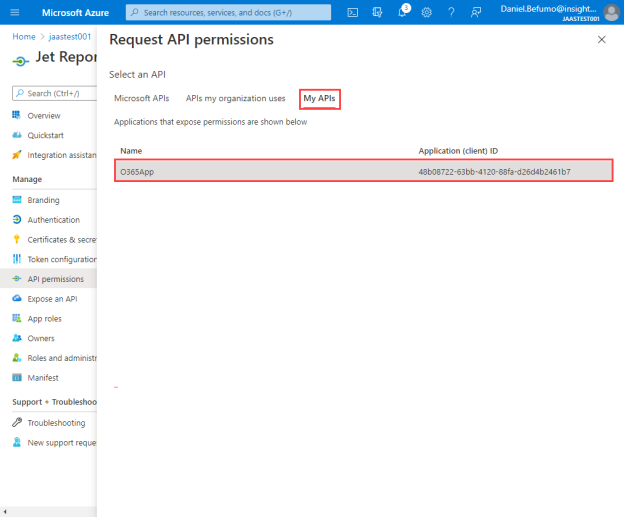The height and width of the screenshot is (517, 624).
Task: Switch to the Microsoft APIs tab
Action: tap(142, 98)
